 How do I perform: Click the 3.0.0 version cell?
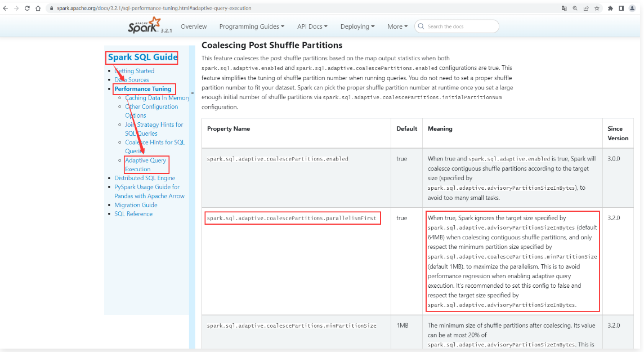coord(614,159)
